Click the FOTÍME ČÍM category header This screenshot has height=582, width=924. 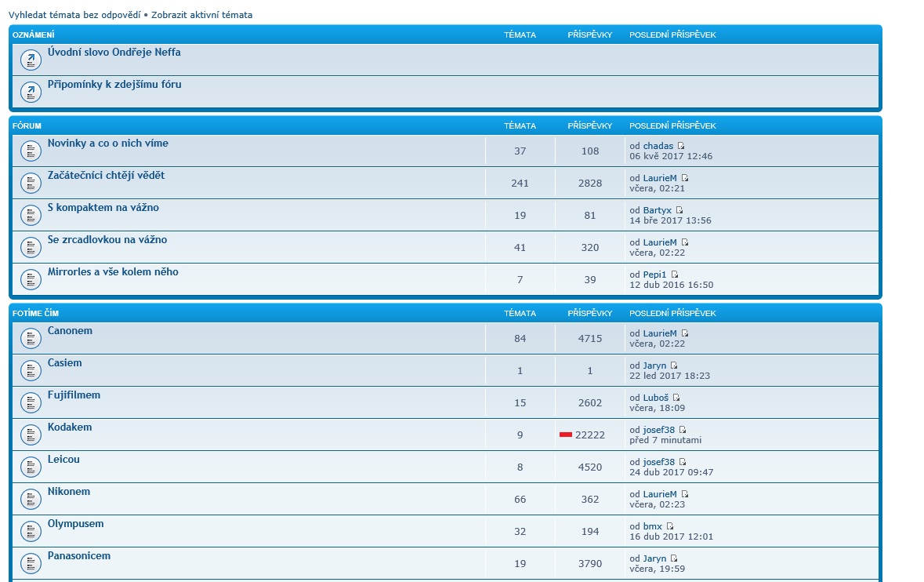[35, 313]
